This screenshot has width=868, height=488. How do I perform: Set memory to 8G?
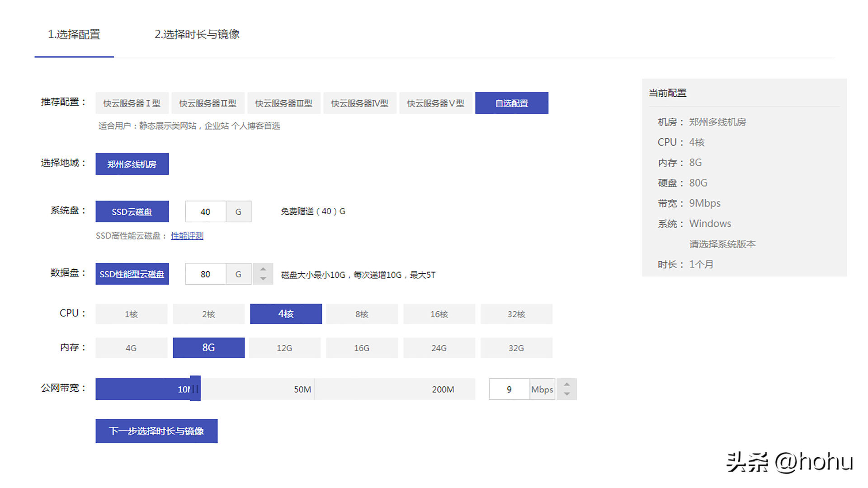209,348
